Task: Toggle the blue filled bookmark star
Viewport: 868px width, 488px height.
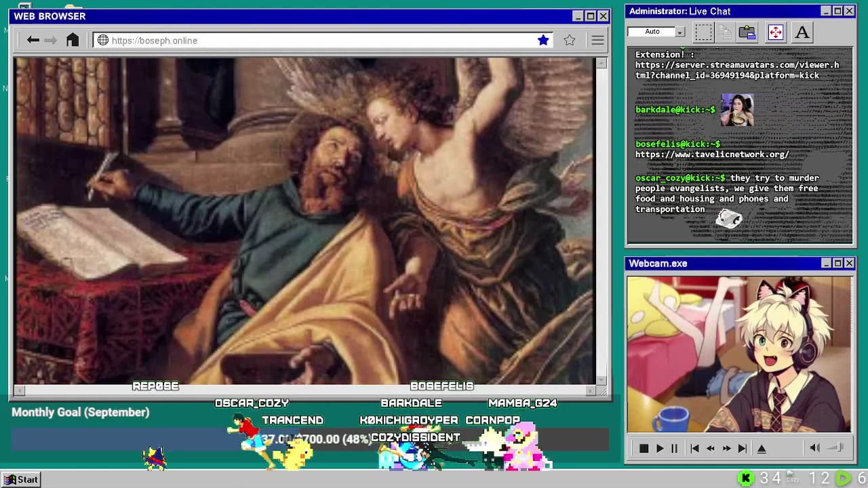Action: [543, 40]
